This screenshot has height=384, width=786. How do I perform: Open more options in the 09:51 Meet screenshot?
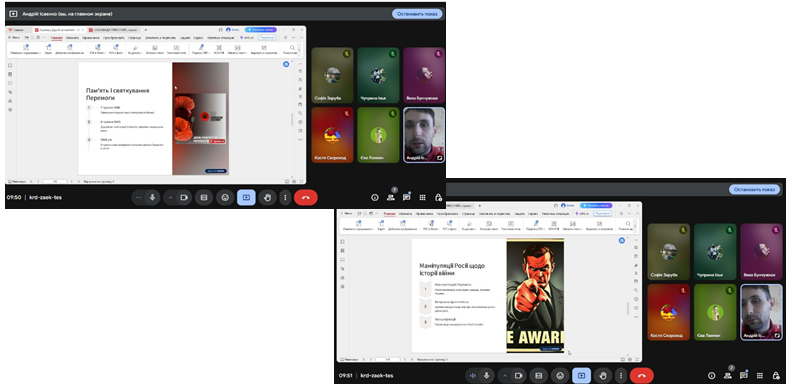tap(621, 375)
